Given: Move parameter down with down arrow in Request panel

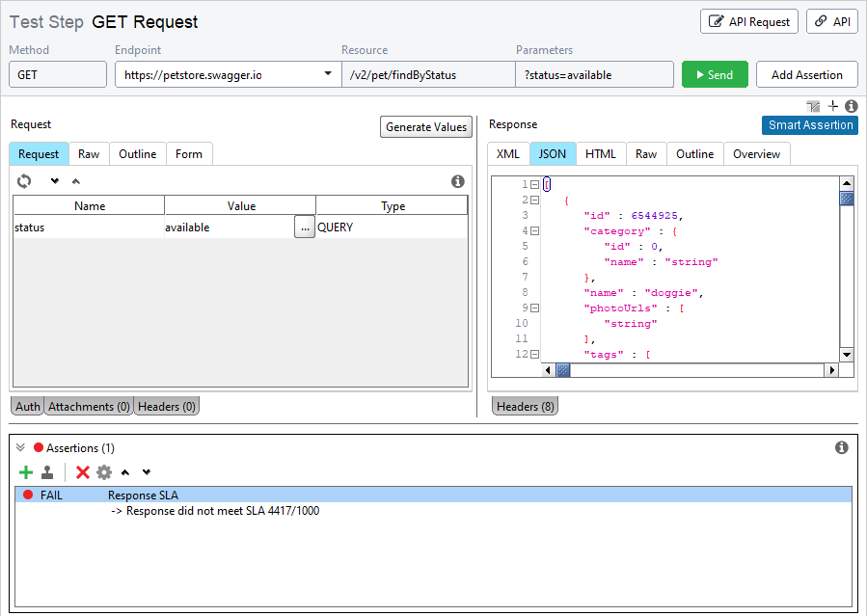Looking at the screenshot, I should coord(55,181).
